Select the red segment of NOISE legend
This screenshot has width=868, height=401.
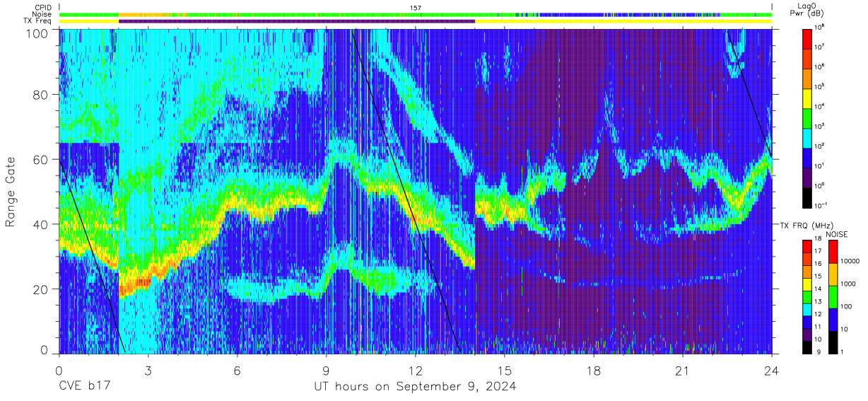point(833,252)
